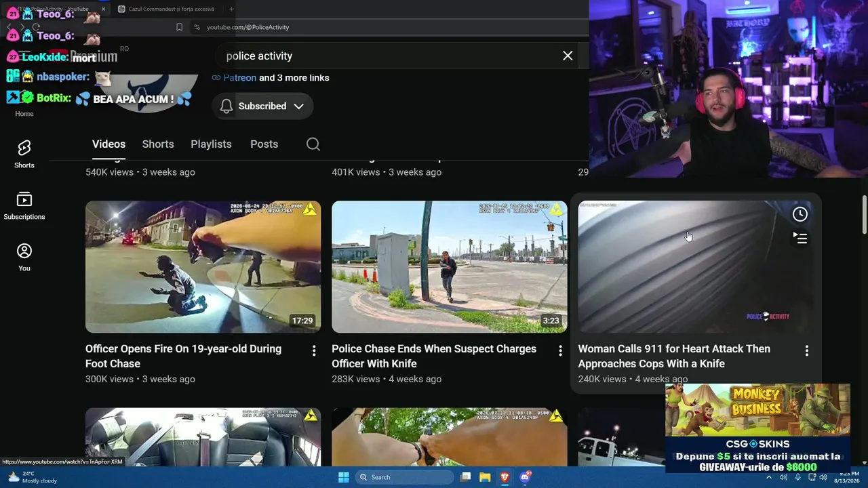Open the weather widget showing Mostly cloudy
This screenshot has width=868, height=488.
coord(32,477)
